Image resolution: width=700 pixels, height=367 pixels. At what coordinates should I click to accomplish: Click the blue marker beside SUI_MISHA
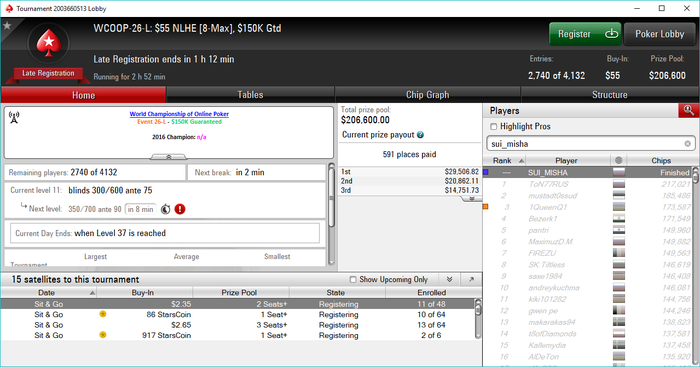(486, 172)
